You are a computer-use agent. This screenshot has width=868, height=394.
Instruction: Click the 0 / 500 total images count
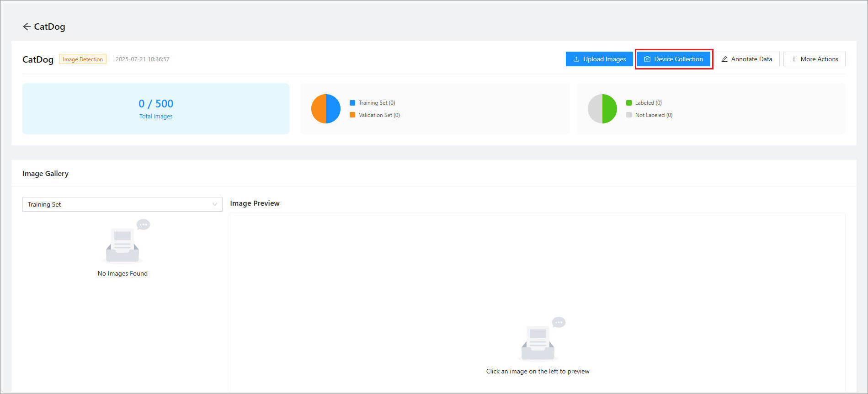point(156,103)
